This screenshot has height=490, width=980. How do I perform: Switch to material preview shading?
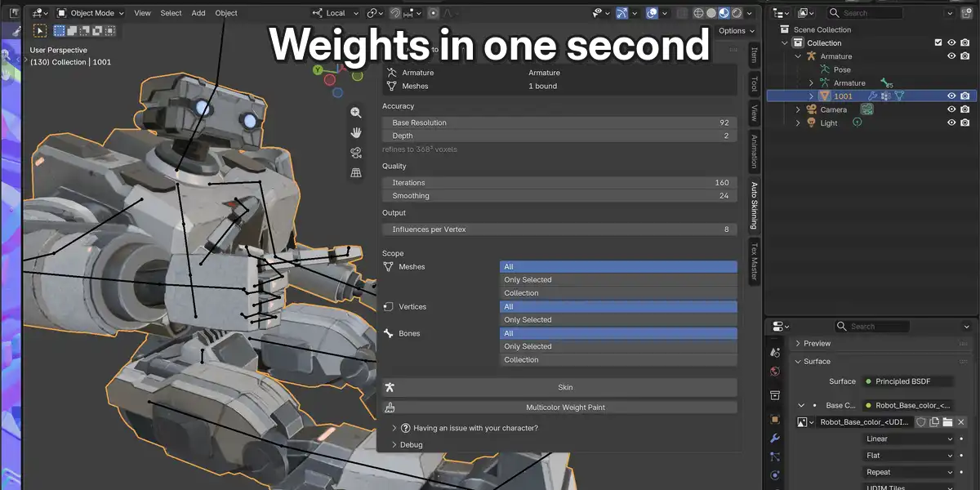[x=724, y=13]
